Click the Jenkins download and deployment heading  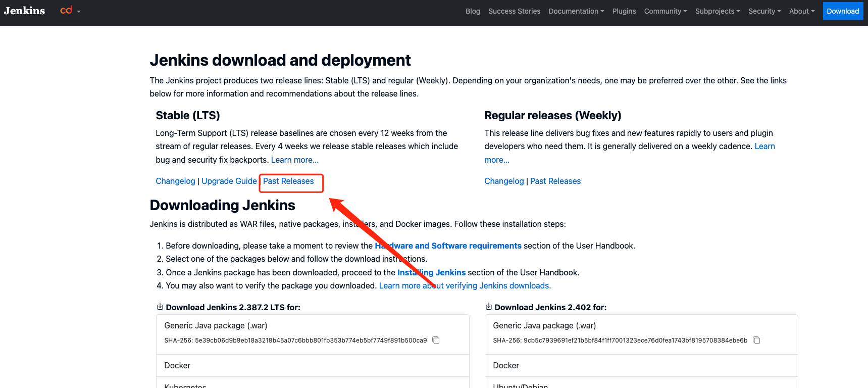[x=280, y=60]
